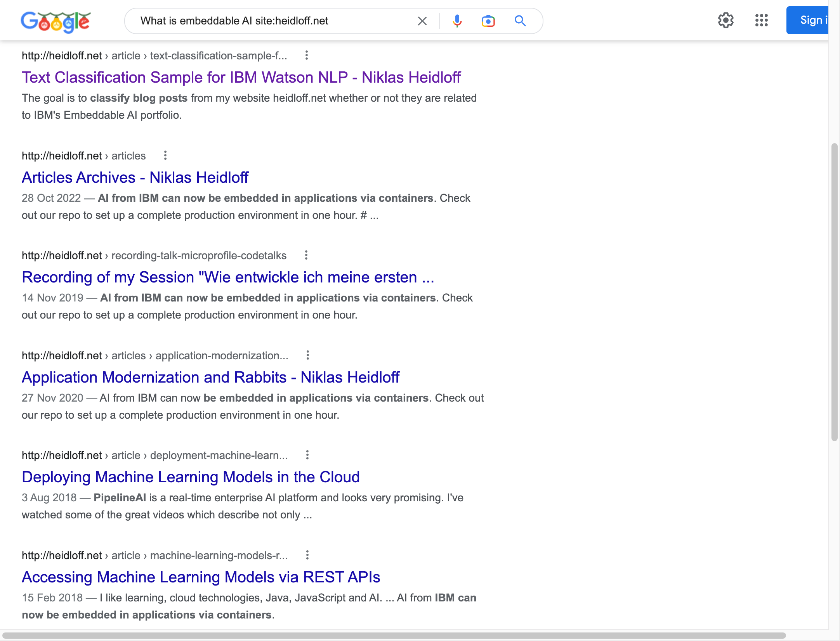Open Text Classification Sample for IBM Watson NLP

point(241,77)
